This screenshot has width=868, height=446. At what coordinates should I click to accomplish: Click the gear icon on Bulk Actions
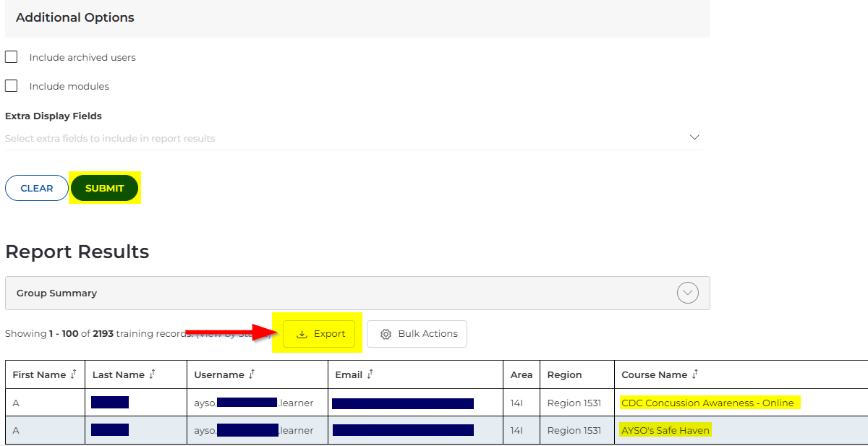coord(386,334)
